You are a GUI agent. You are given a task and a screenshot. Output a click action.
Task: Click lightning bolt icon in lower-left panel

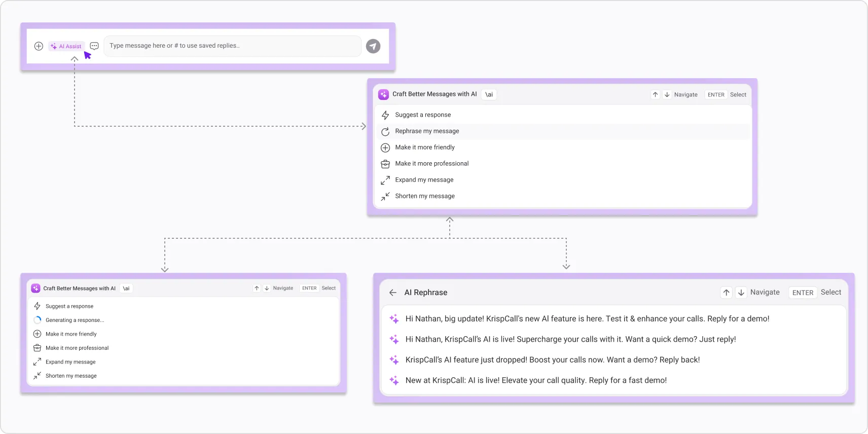(37, 306)
